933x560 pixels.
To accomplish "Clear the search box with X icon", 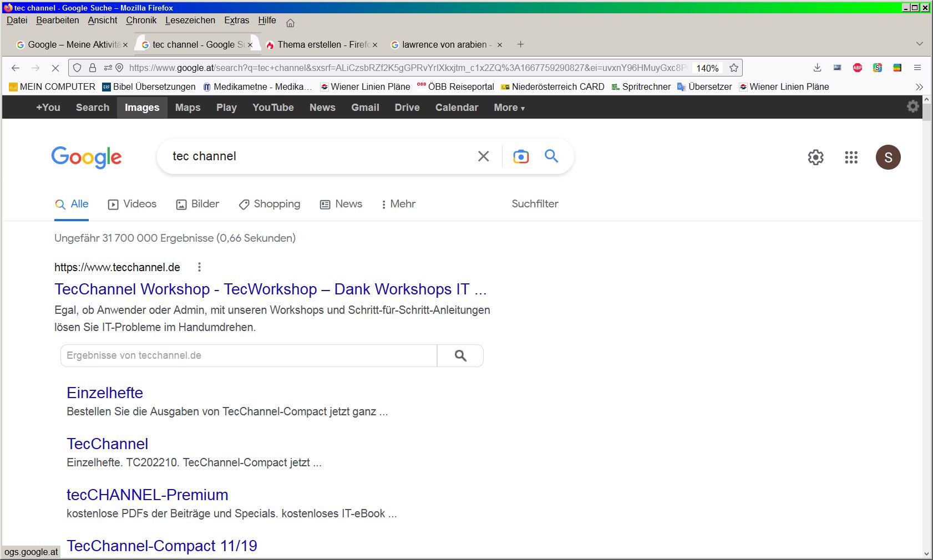I will 483,157.
